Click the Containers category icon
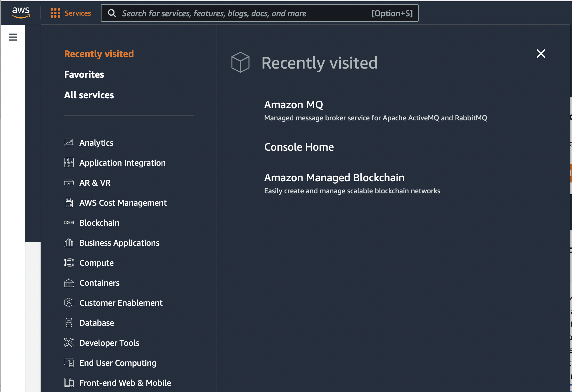The width and height of the screenshot is (572, 392). 69,283
